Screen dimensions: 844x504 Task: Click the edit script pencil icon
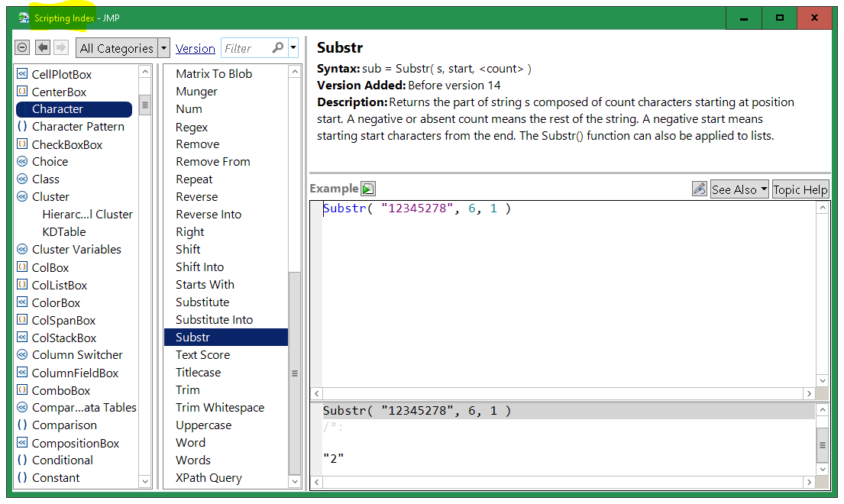point(699,189)
